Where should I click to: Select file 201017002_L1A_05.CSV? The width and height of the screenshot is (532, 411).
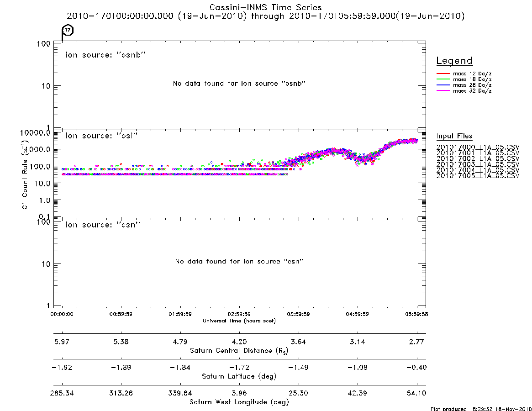pos(478,159)
